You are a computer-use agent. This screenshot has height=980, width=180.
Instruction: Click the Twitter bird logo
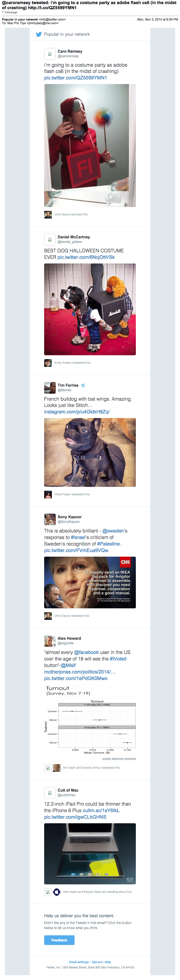click(x=39, y=34)
